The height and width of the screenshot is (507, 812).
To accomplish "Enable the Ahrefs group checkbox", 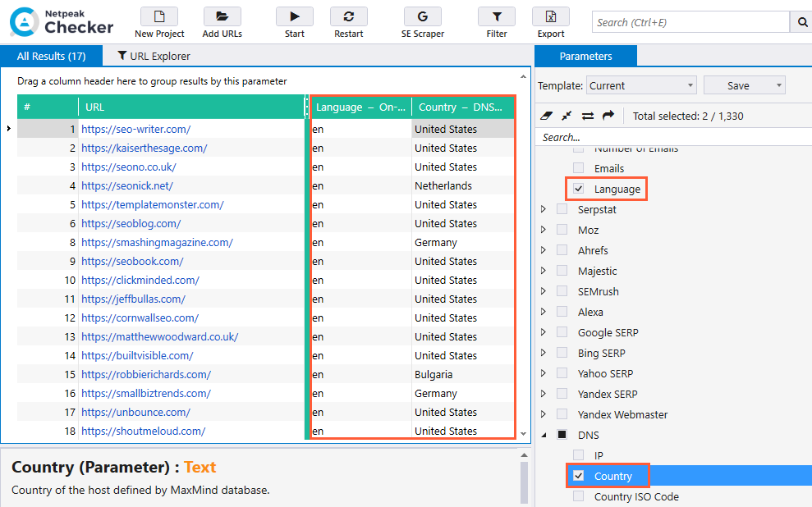I will point(562,250).
